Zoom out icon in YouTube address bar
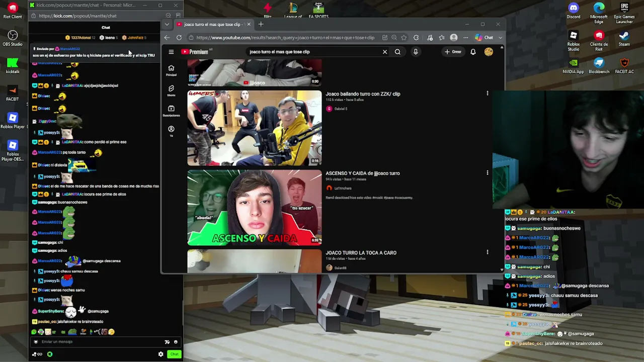Screen dimensions: 644x362 [394, 38]
